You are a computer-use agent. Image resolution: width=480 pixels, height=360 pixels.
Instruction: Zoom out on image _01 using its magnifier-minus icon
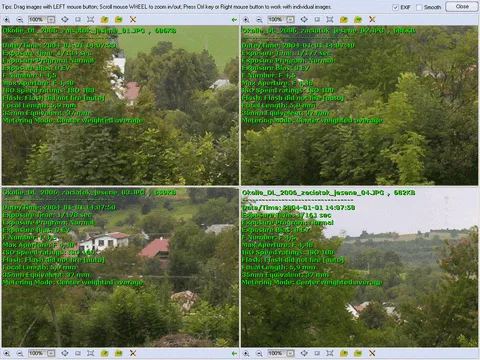tap(20, 20)
